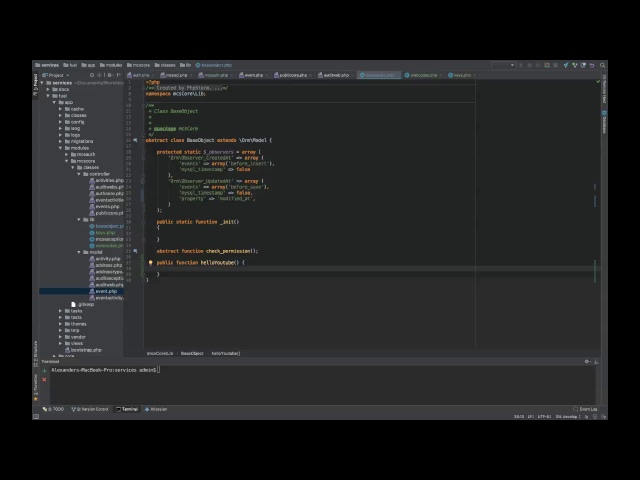
Task: Click the undo/revert arrow icon in top toolbar
Action: point(592,65)
